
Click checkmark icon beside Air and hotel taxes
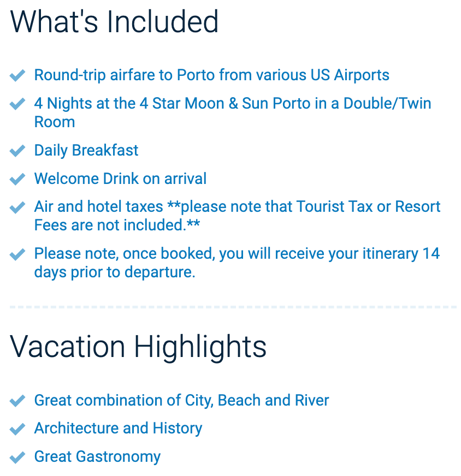click(17, 207)
